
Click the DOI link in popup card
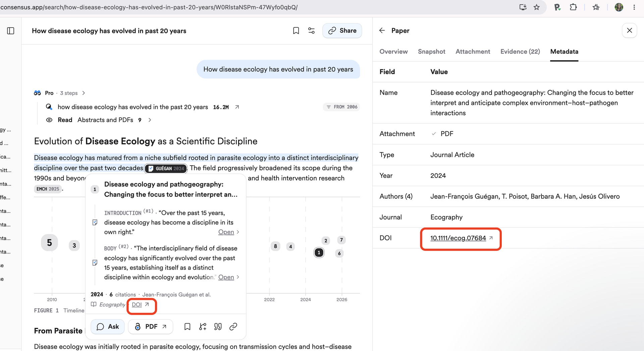(137, 304)
